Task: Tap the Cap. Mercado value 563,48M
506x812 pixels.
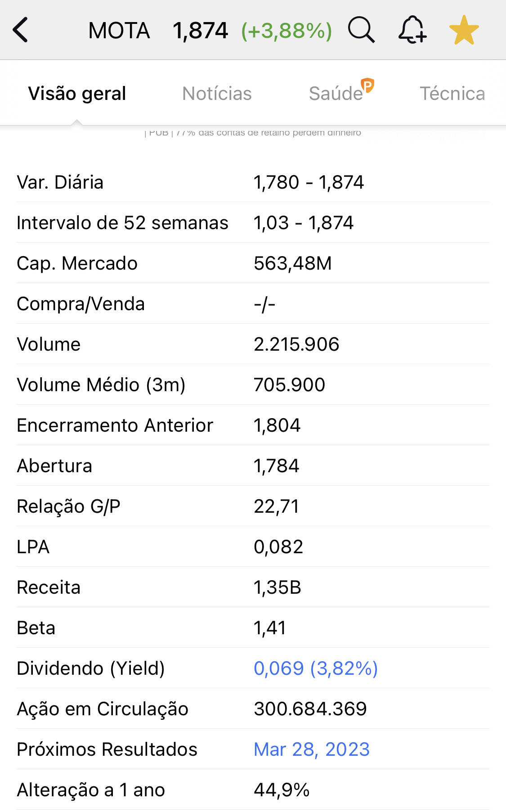Action: point(292,263)
